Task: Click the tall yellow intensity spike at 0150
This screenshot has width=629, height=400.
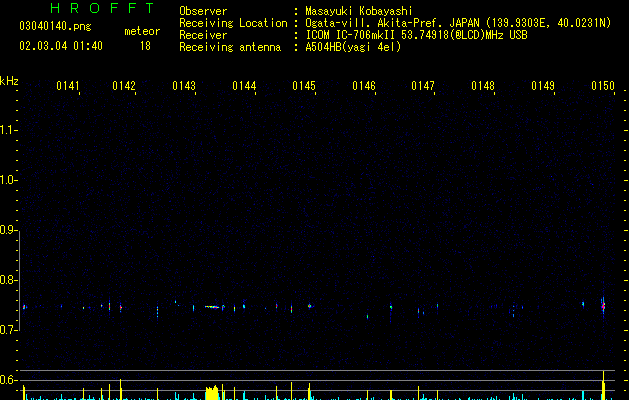Action: pyautogui.click(x=603, y=385)
